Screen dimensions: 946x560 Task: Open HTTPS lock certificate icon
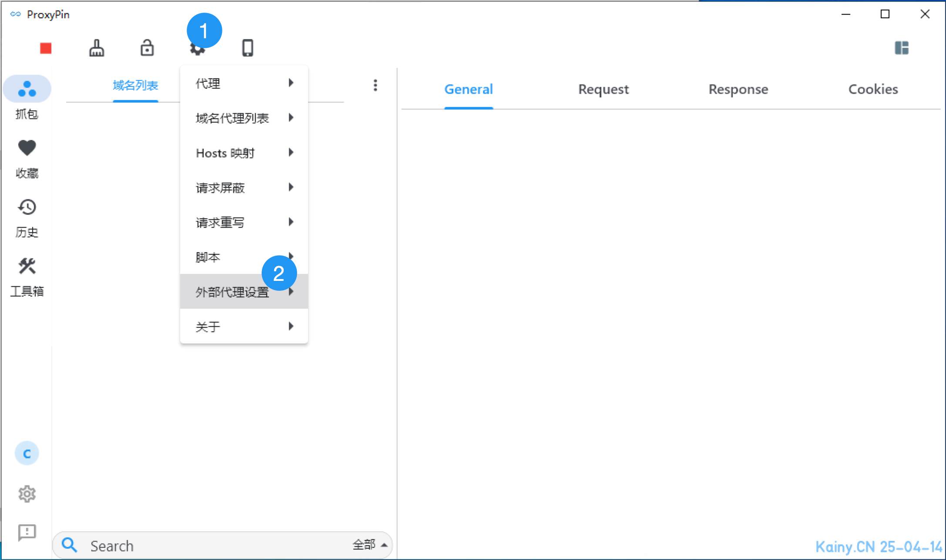click(147, 48)
